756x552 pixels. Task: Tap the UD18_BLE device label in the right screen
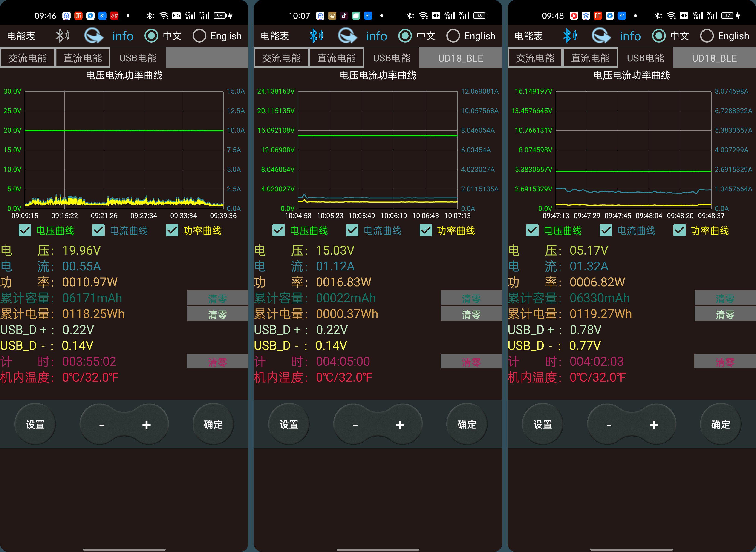tap(714, 58)
